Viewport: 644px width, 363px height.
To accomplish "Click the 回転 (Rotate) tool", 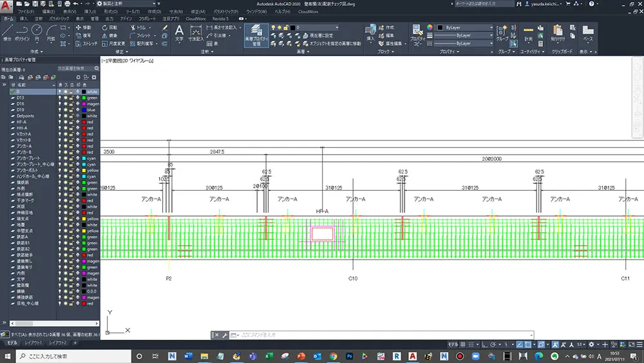I will tap(109, 28).
